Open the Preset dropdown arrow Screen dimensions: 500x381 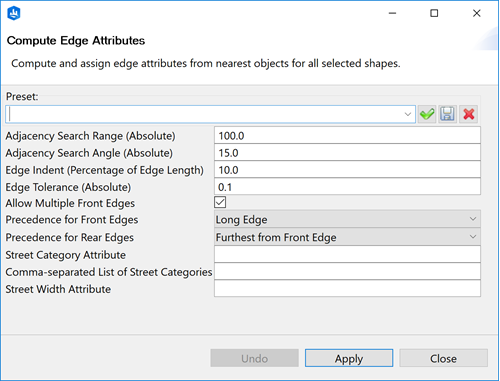click(407, 114)
